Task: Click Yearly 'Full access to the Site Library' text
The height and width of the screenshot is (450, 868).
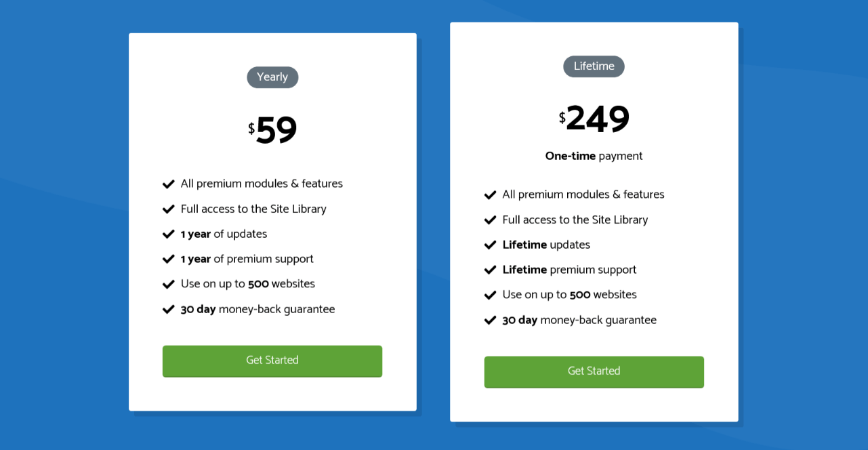Action: [253, 209]
